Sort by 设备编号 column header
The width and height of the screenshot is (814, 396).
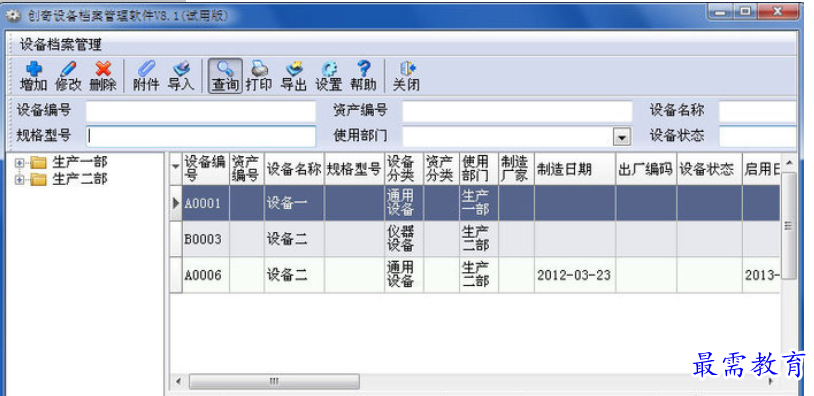206,169
